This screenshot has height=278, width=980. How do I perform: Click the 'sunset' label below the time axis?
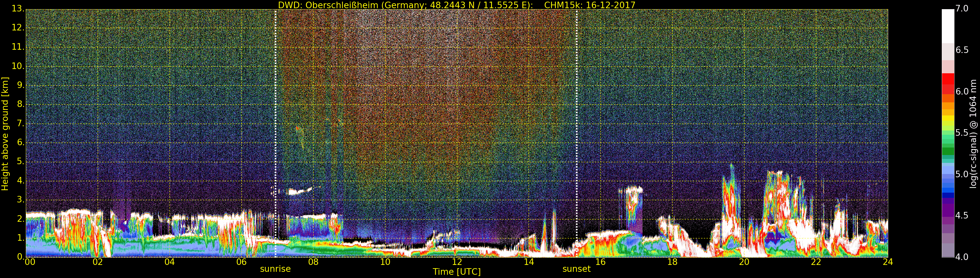[x=576, y=269]
